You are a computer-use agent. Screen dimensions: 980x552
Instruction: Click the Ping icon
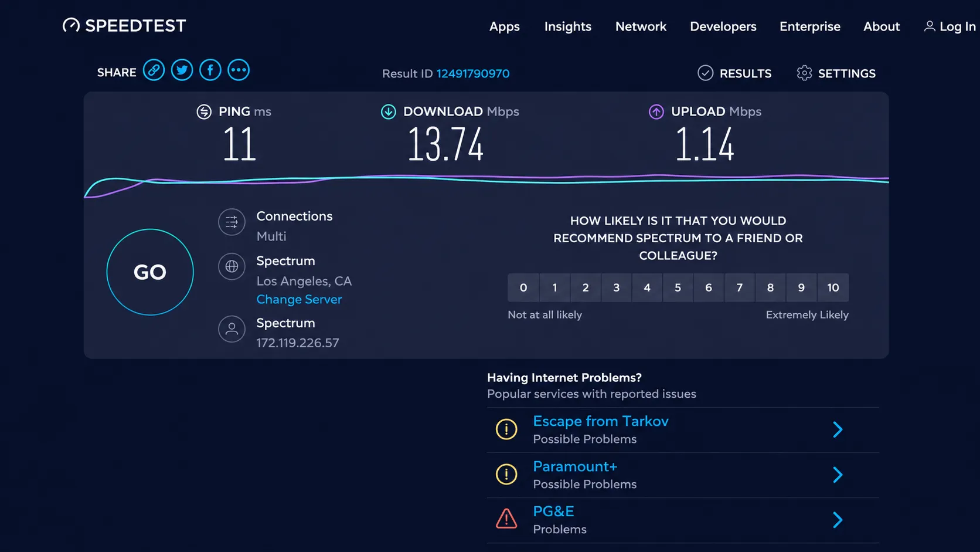click(x=204, y=111)
